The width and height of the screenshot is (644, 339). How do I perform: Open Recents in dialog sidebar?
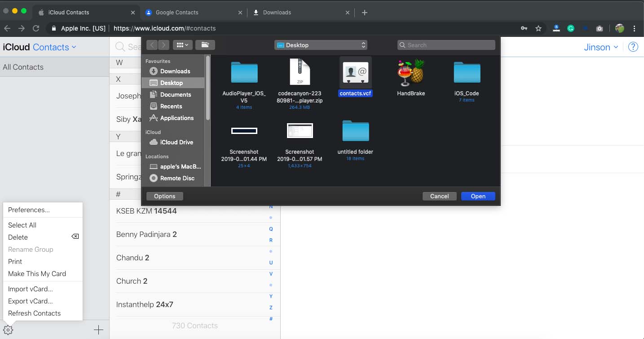[x=173, y=106]
